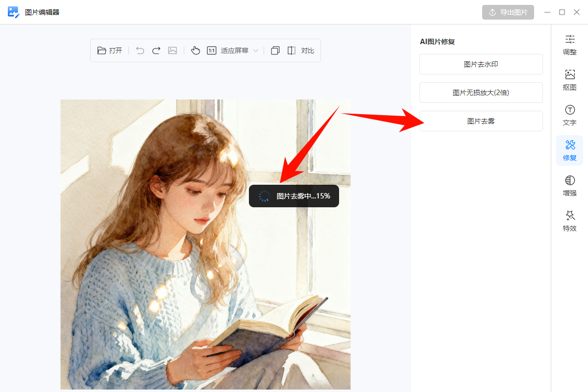Click the overlapping squares icon in toolbar
Viewport: 588px width, 392px height.
pos(275,50)
